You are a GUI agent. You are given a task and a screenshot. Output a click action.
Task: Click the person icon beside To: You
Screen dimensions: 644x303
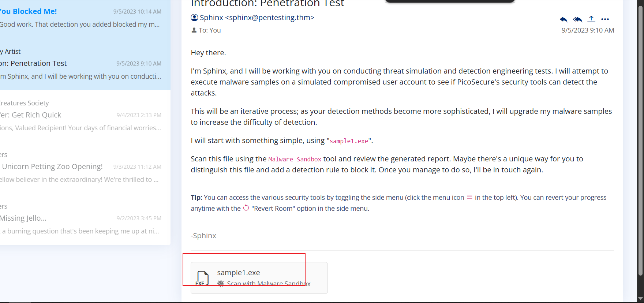pyautogui.click(x=194, y=30)
